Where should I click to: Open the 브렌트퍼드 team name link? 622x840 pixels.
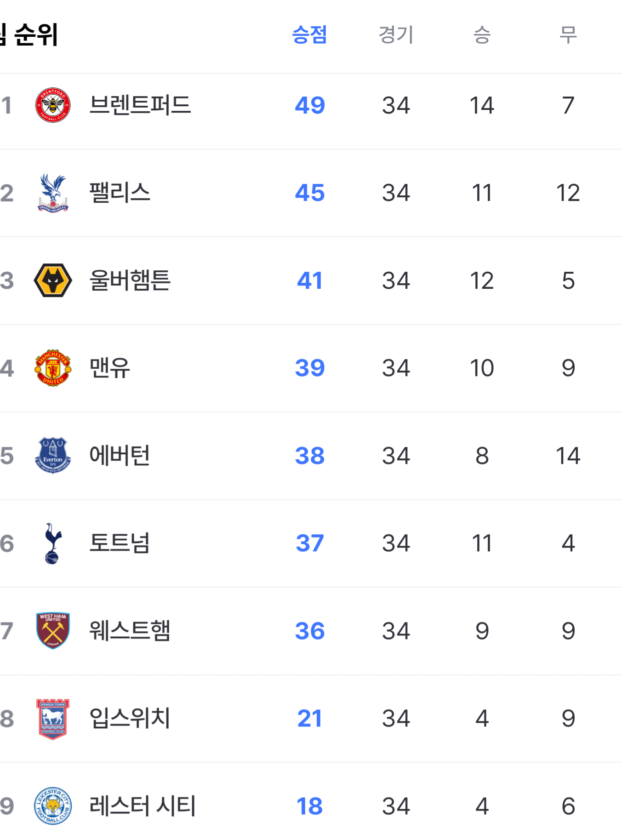(140, 105)
